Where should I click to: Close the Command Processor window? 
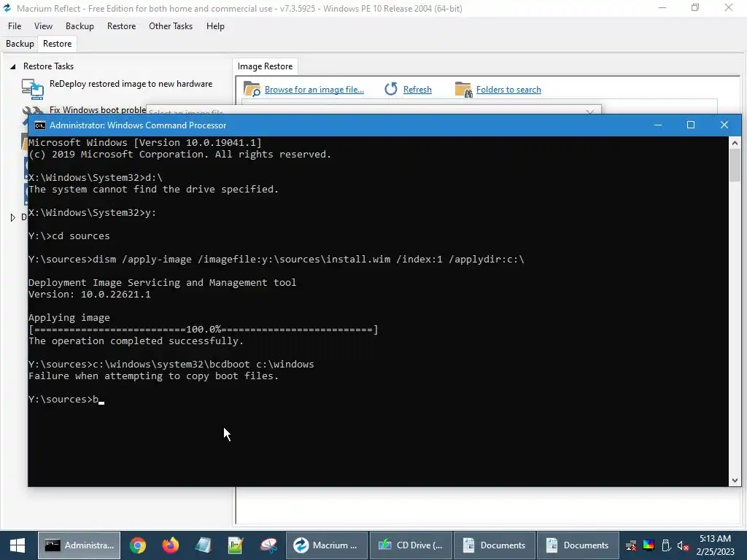click(x=724, y=125)
